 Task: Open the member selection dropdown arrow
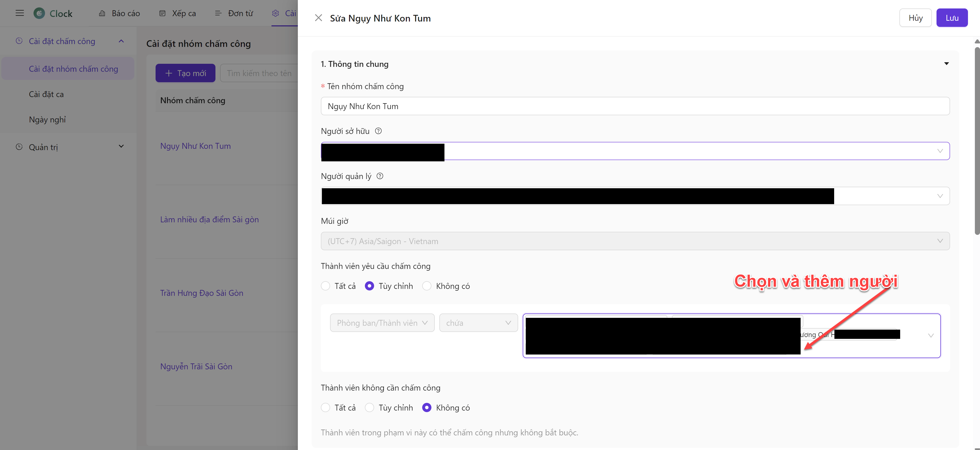pyautogui.click(x=931, y=336)
